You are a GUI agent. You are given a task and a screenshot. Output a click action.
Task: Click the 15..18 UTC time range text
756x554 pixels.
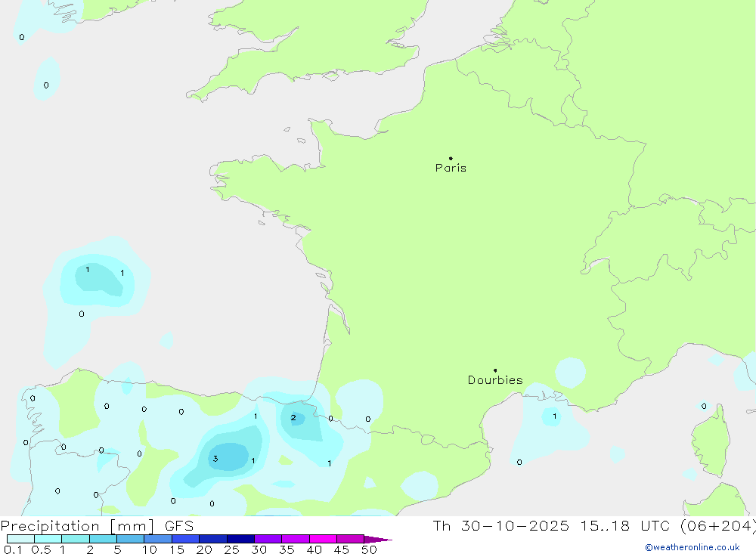tap(625, 525)
